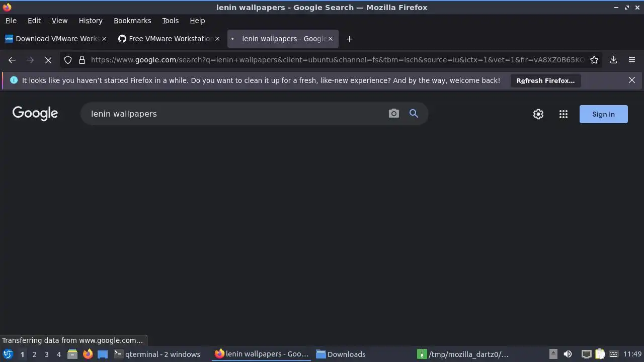
Task: Switch to virtual desktop 3
Action: point(46,354)
